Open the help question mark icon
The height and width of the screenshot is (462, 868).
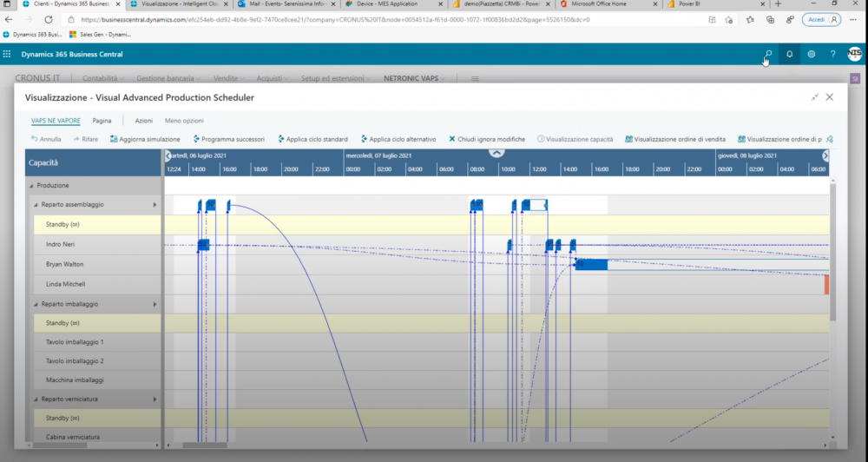[832, 55]
